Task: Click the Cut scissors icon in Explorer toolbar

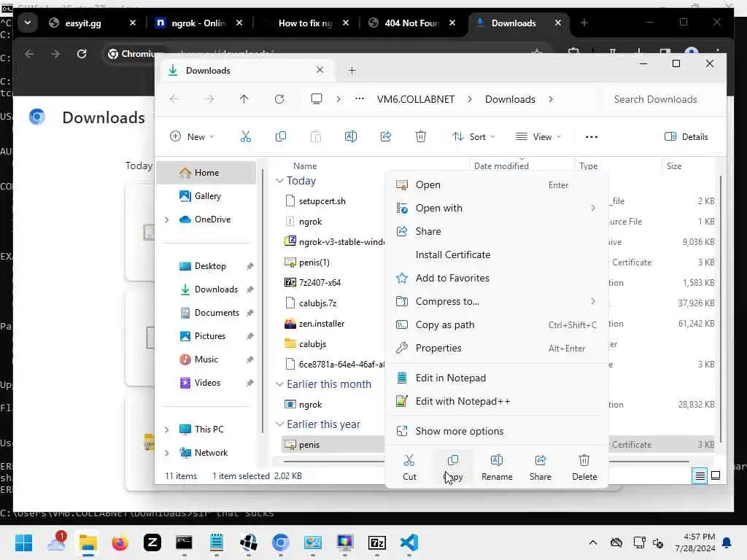Action: pos(245,136)
